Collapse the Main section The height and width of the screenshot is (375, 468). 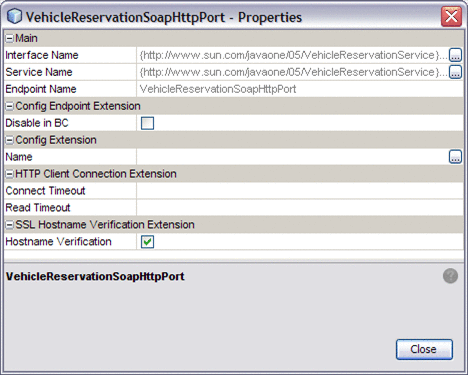(10, 39)
